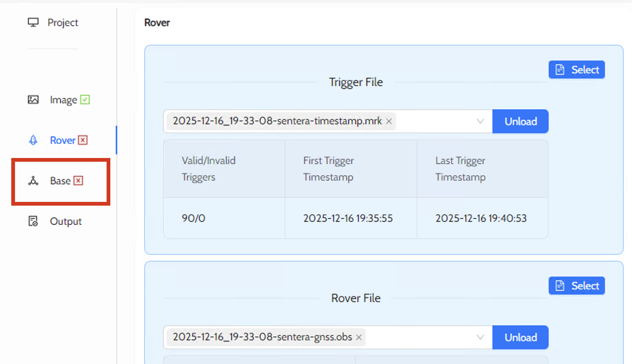Click the Image picture icon in sidebar
Screen dimensions: 632x364
33,100
